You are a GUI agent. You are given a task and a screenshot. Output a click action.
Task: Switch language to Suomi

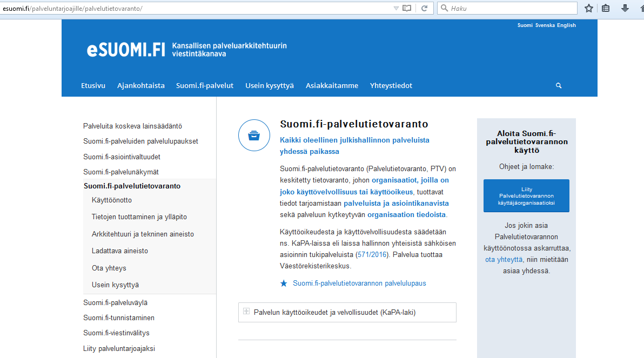[x=525, y=25]
